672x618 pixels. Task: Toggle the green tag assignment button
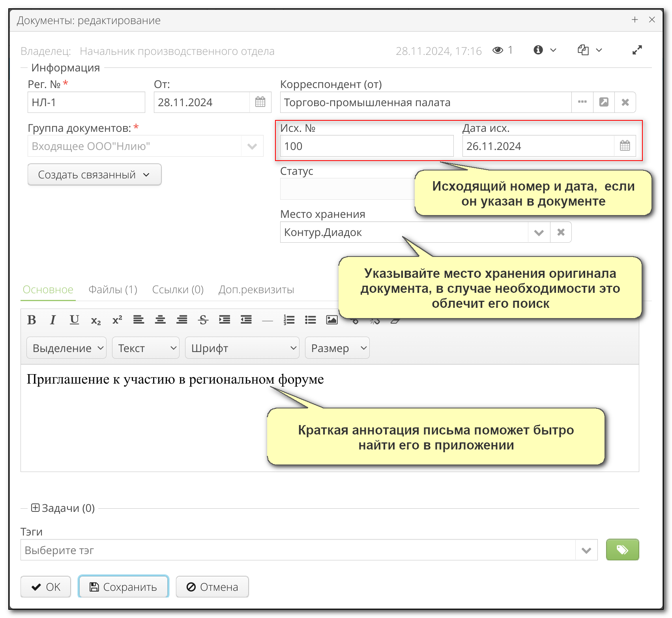(x=622, y=549)
